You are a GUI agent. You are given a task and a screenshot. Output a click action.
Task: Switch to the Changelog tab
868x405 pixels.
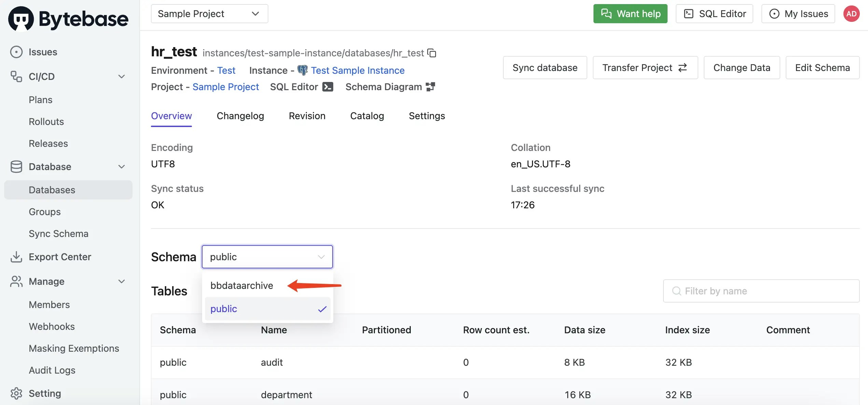click(240, 116)
